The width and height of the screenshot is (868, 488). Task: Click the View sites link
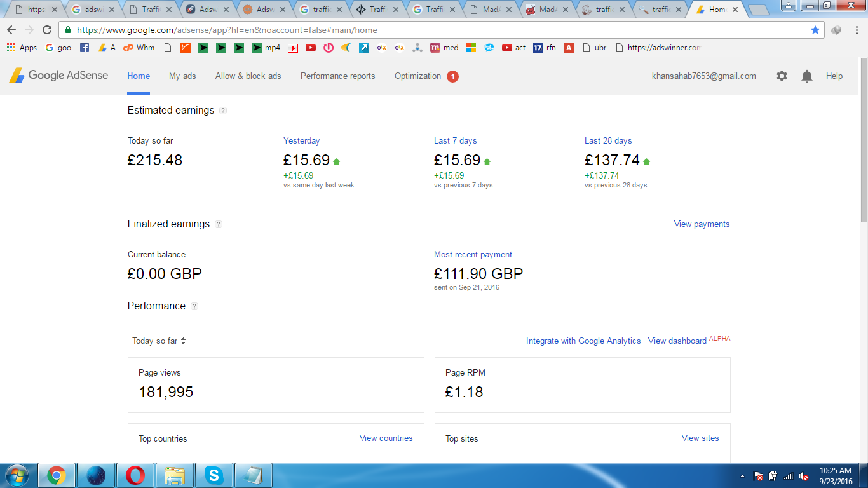pos(700,438)
